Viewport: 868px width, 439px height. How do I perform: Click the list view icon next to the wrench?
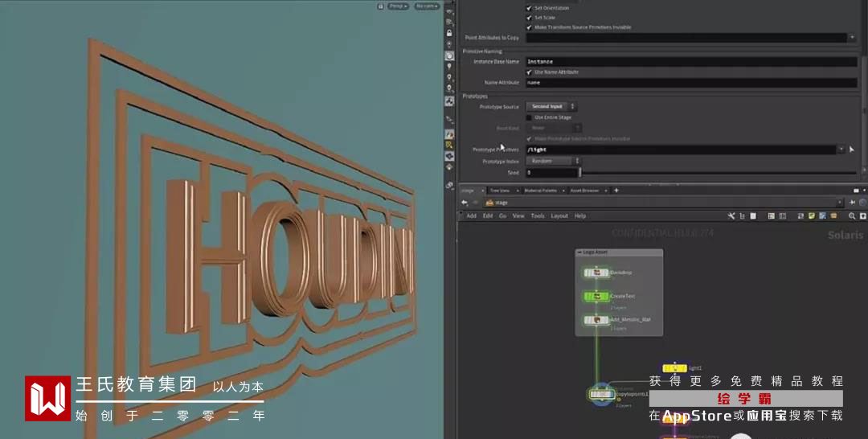coord(742,216)
